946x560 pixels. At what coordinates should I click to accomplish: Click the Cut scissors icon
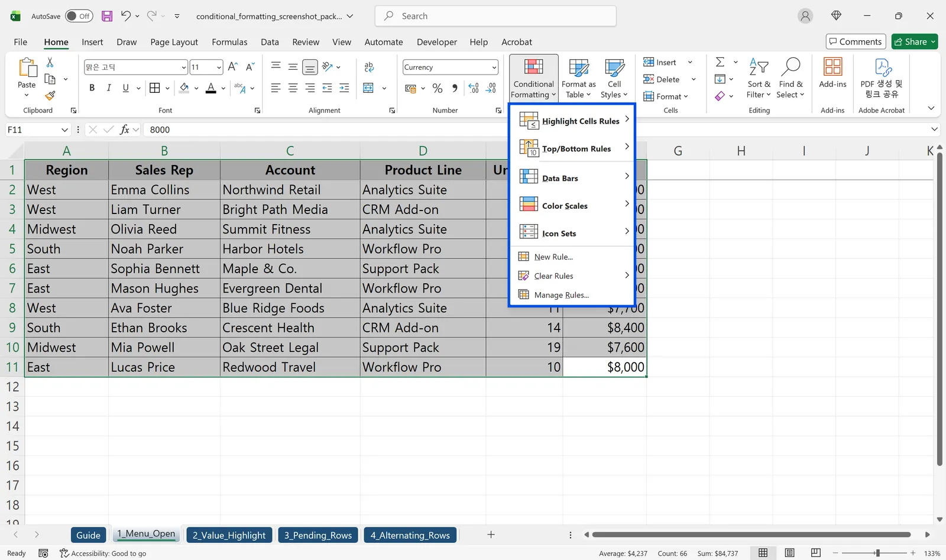click(50, 62)
